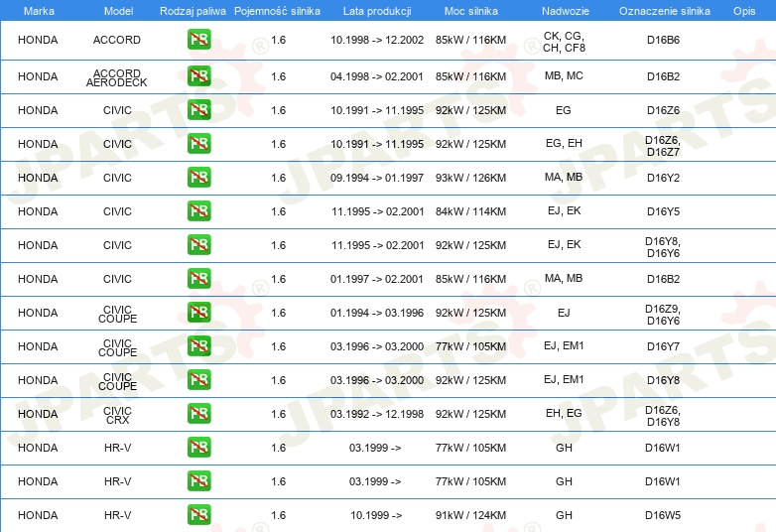Click the fuel icon in the CIVIC D16Y5 row
Screen dimensions: 776x532
point(198,211)
